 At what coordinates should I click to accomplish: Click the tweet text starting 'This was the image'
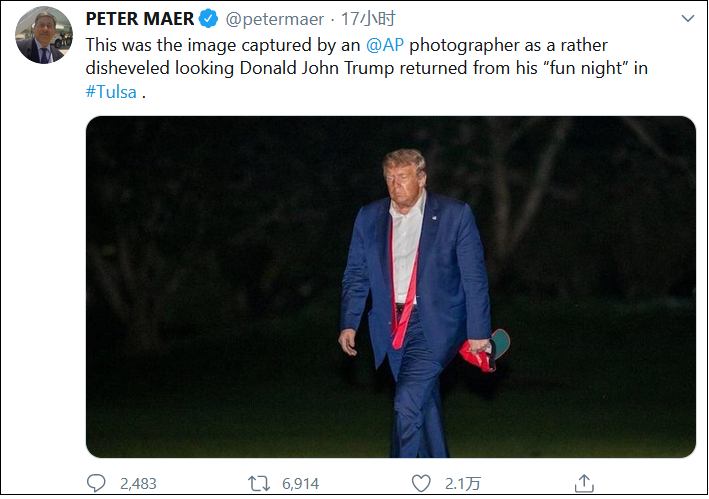tap(200, 45)
